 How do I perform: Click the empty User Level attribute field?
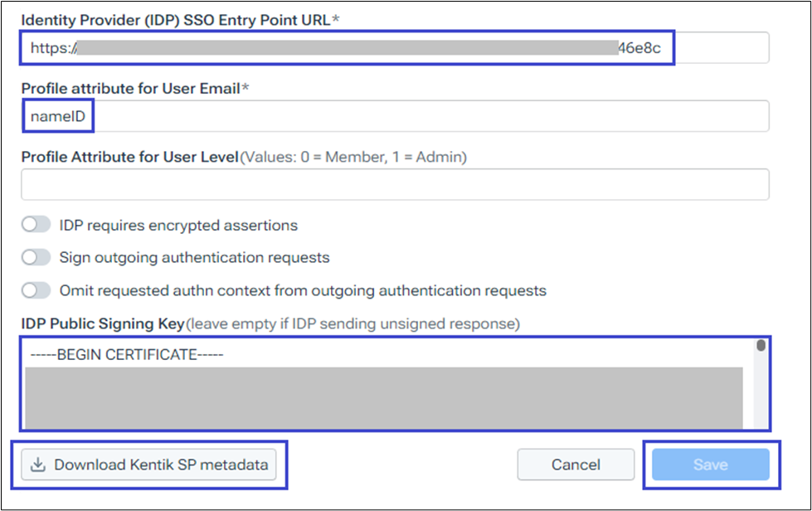point(394,184)
